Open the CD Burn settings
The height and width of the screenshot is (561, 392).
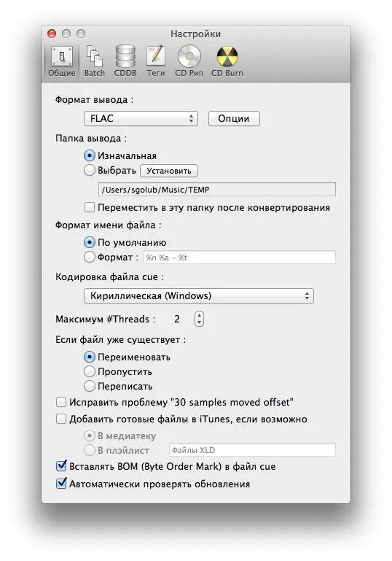(227, 61)
